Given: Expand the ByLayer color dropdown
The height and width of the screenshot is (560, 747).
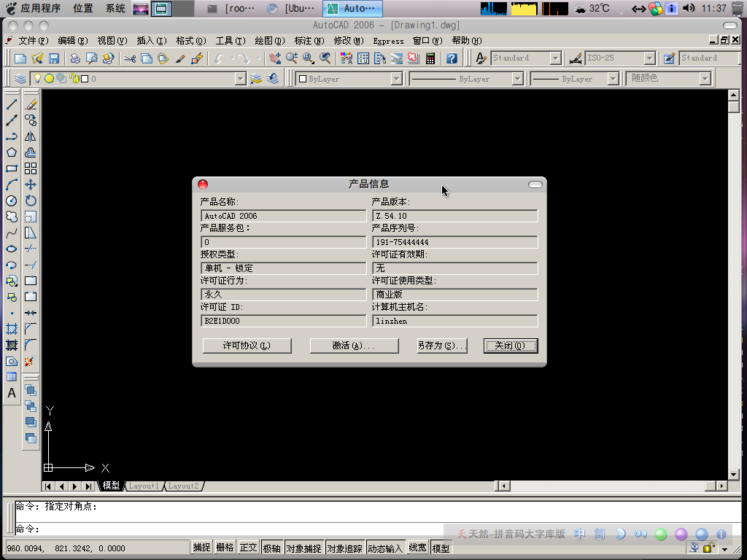Looking at the screenshot, I should click(396, 79).
